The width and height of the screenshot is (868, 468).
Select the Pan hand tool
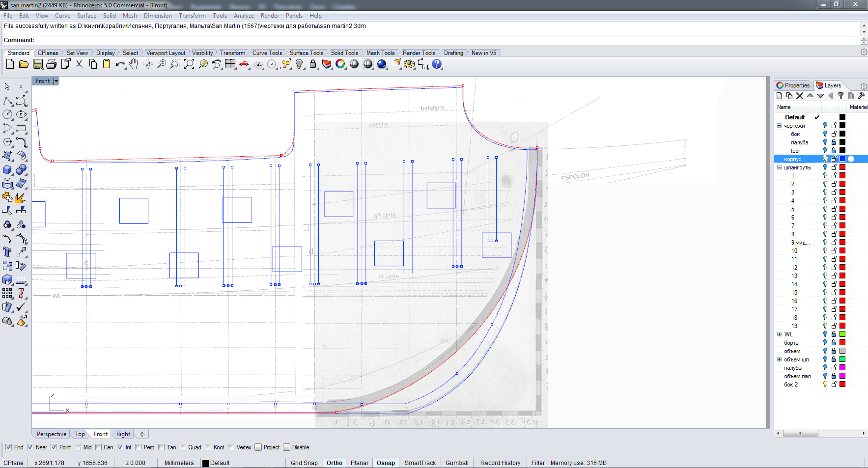tap(134, 64)
